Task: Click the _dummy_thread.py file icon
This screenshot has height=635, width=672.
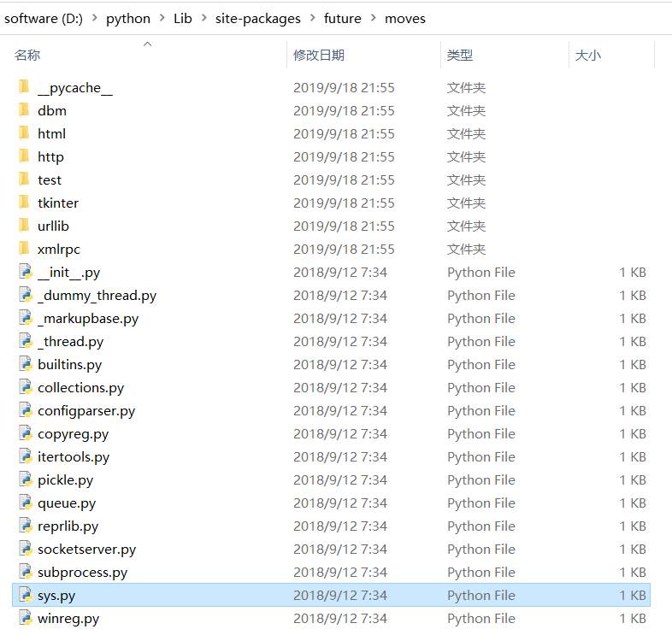Action: [x=26, y=295]
